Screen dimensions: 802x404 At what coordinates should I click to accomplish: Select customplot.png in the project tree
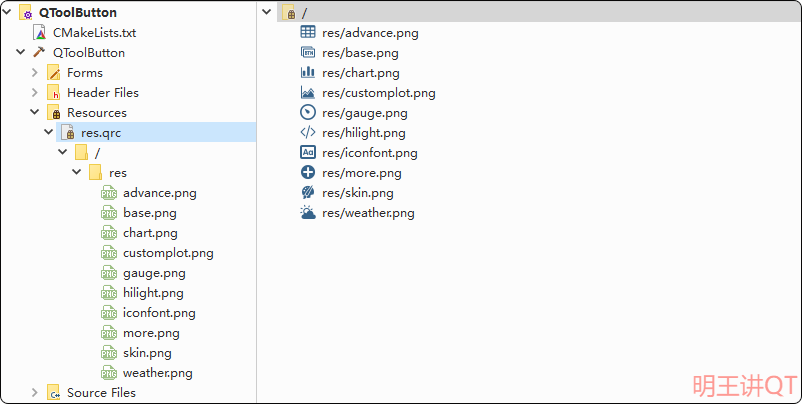click(168, 253)
